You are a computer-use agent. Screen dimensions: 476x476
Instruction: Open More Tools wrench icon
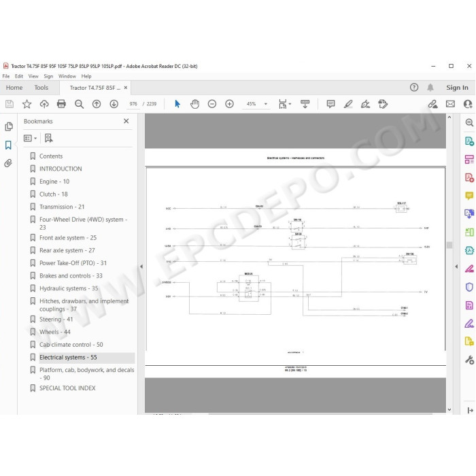pos(469,360)
